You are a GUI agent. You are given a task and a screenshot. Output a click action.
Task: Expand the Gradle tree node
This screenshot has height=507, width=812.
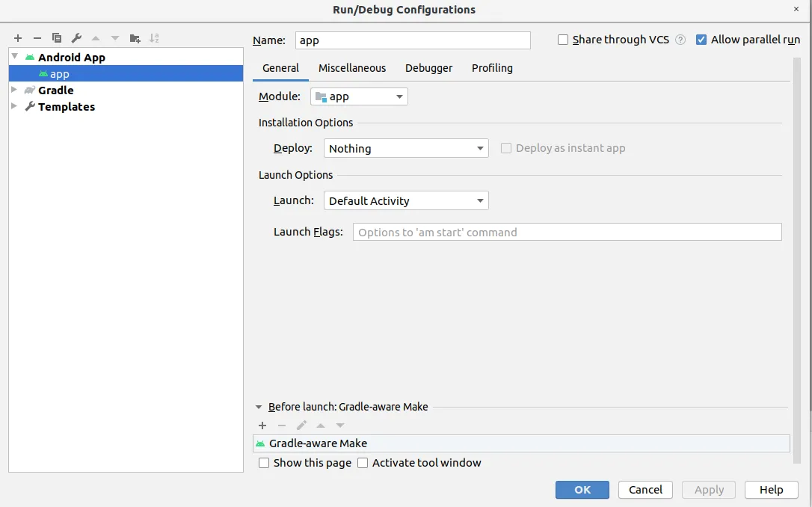[x=14, y=90]
